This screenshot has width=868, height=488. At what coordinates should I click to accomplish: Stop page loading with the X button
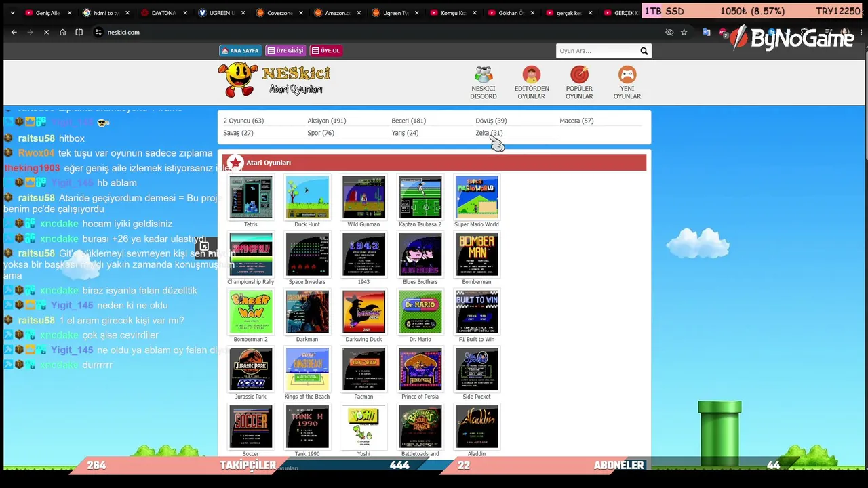(x=46, y=32)
